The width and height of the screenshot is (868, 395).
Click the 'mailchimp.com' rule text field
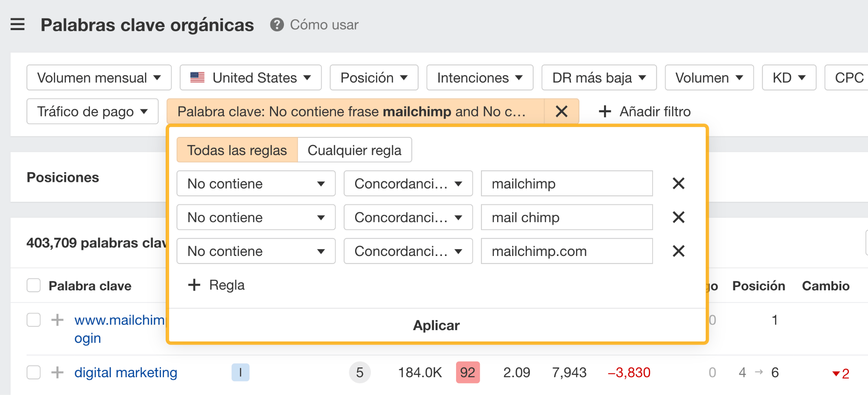tap(566, 251)
